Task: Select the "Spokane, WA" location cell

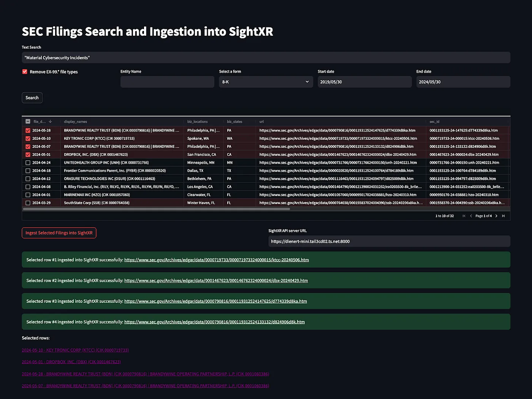Action: (x=198, y=138)
